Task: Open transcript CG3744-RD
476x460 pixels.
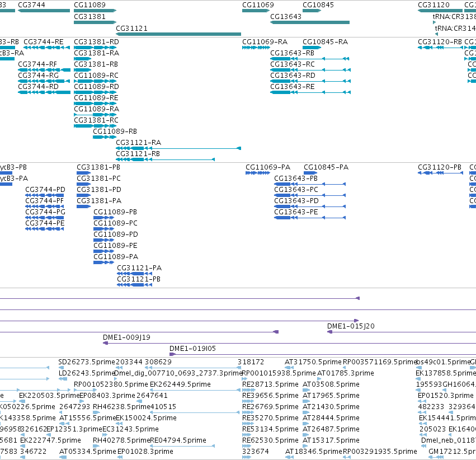Action: 39,87
